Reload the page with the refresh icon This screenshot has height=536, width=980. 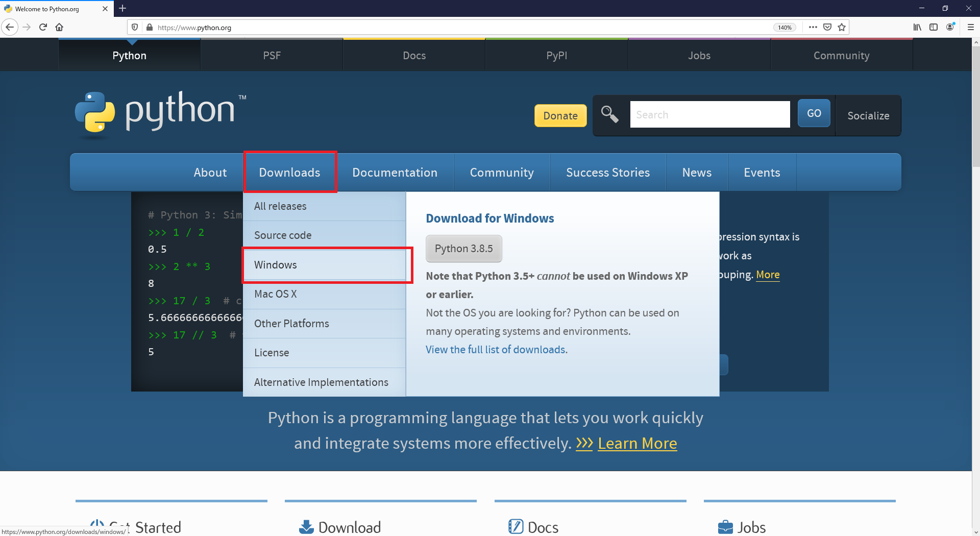coord(43,27)
